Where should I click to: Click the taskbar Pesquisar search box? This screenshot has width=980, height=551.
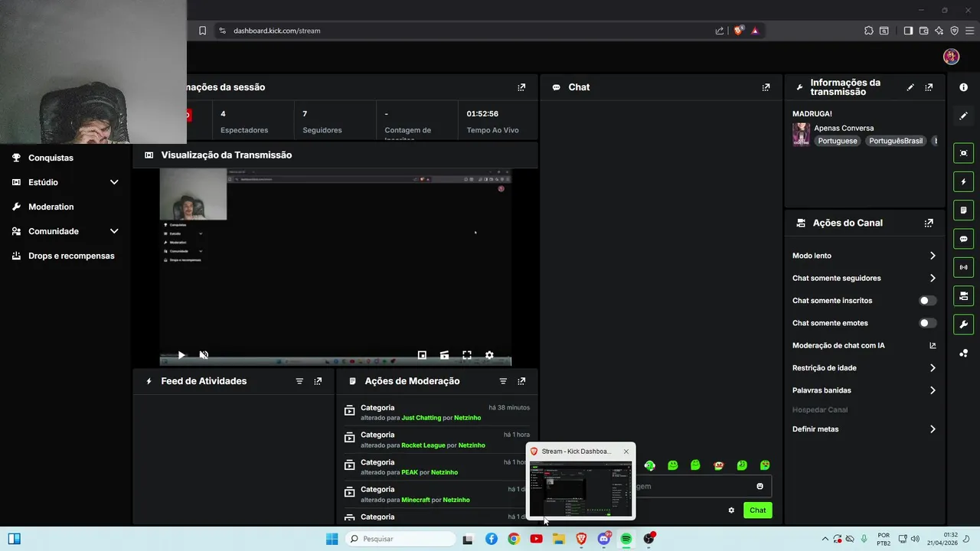click(x=400, y=539)
